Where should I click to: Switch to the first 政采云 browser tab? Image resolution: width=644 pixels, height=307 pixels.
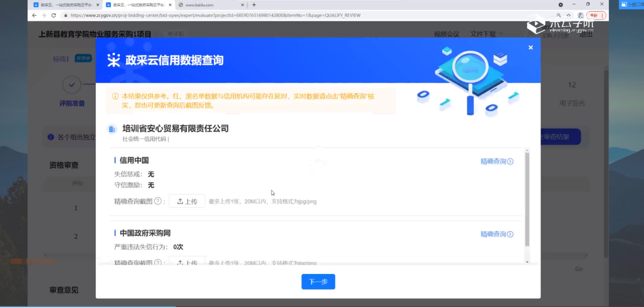click(x=65, y=5)
